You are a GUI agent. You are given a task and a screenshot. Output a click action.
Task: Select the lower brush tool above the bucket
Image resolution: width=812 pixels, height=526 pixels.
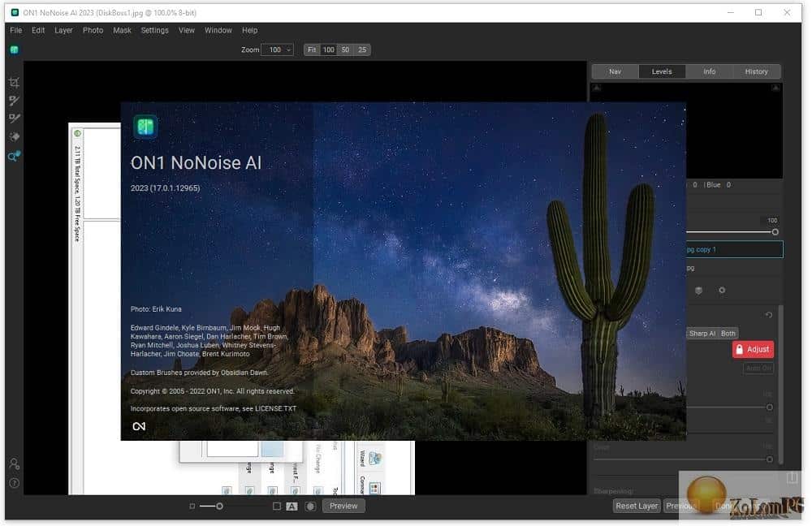[x=14, y=119]
